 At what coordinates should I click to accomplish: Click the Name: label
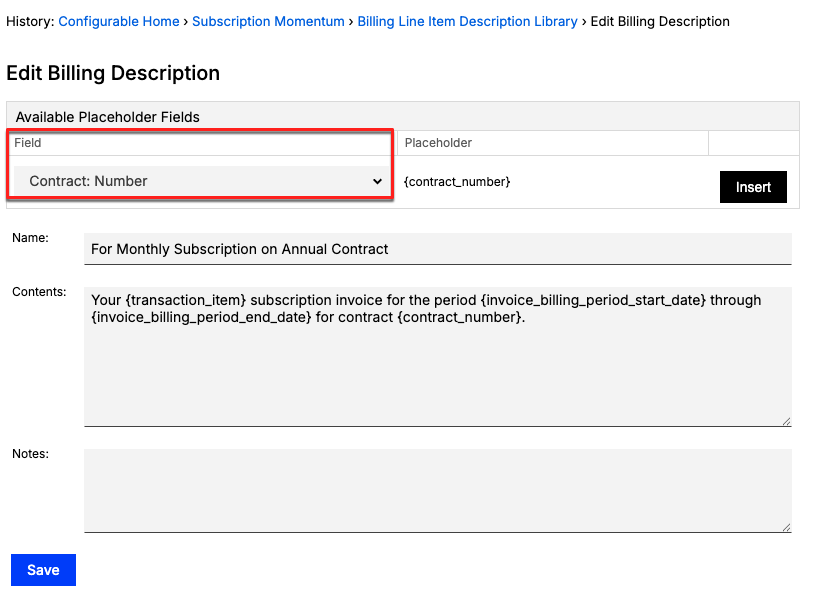point(30,238)
